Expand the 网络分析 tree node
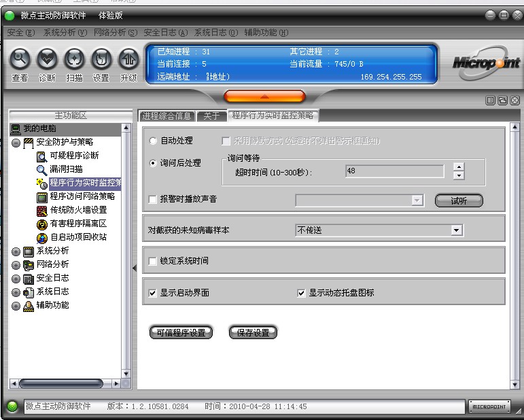Viewport: 524px width, 420px height. [16, 265]
